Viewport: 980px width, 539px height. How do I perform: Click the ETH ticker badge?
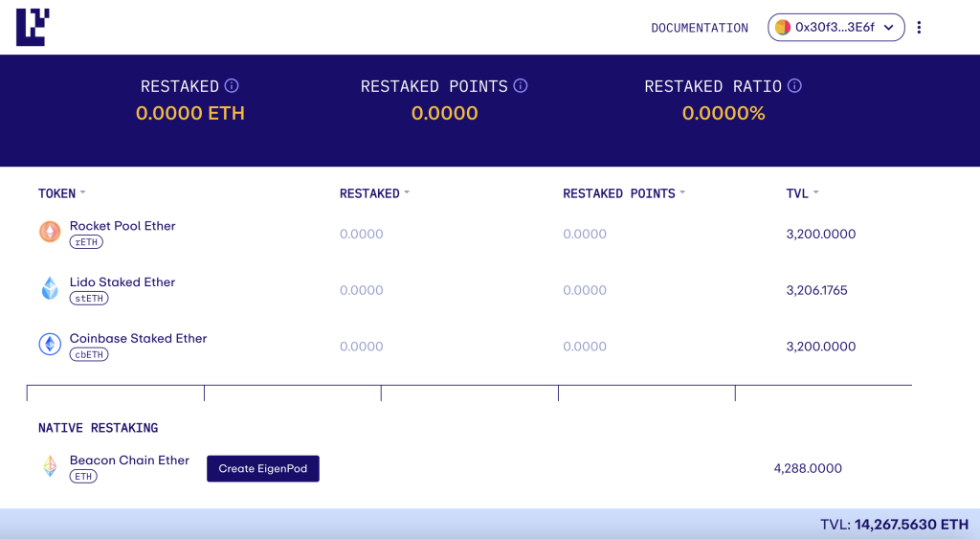coord(83,477)
